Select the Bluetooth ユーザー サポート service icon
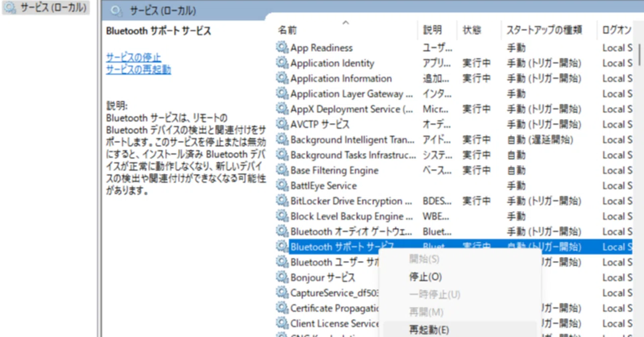 pos(282,262)
